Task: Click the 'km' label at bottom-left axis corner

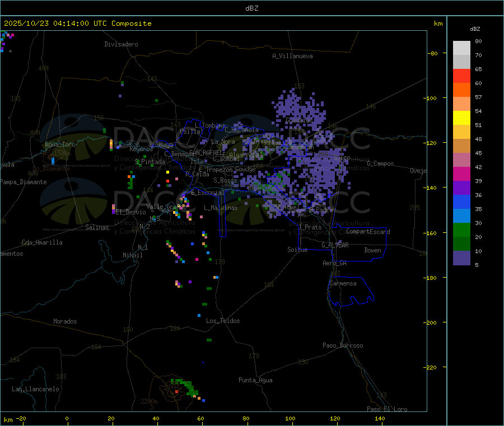Action: coord(8,420)
